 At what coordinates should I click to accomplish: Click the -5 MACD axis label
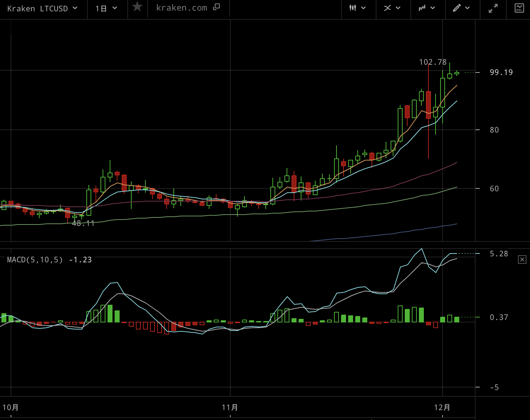pyautogui.click(x=494, y=387)
